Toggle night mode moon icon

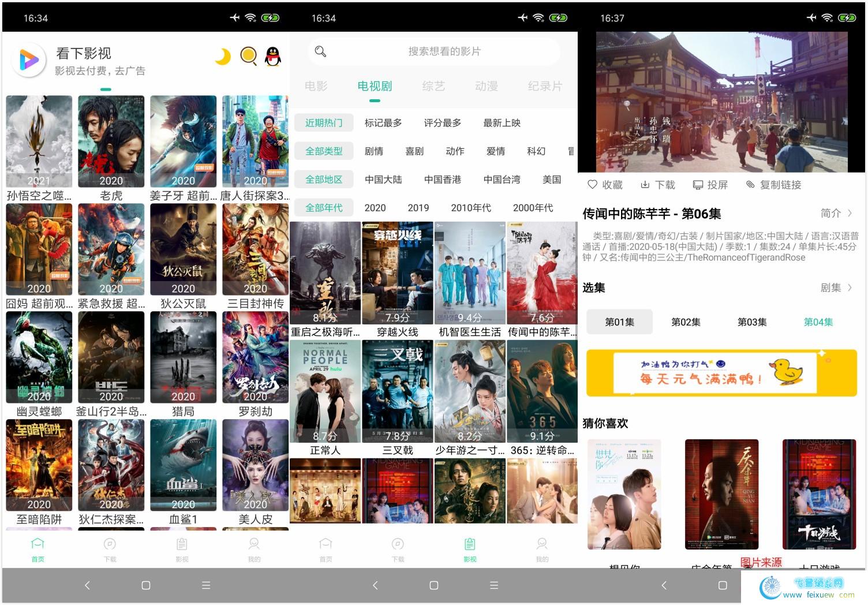click(222, 57)
